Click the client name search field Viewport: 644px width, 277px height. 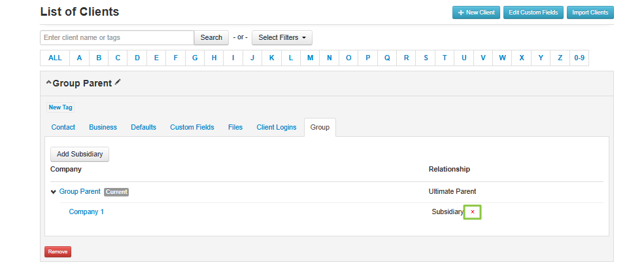point(117,38)
